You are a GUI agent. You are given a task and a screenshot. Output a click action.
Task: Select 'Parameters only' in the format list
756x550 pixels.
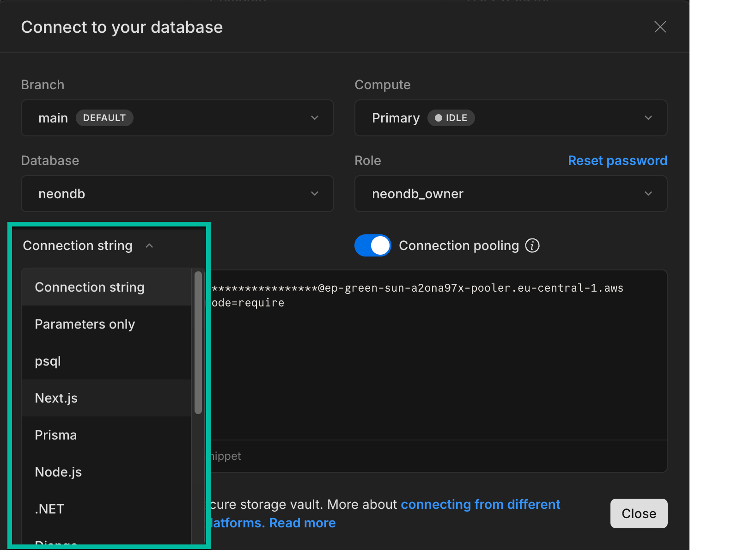85,324
